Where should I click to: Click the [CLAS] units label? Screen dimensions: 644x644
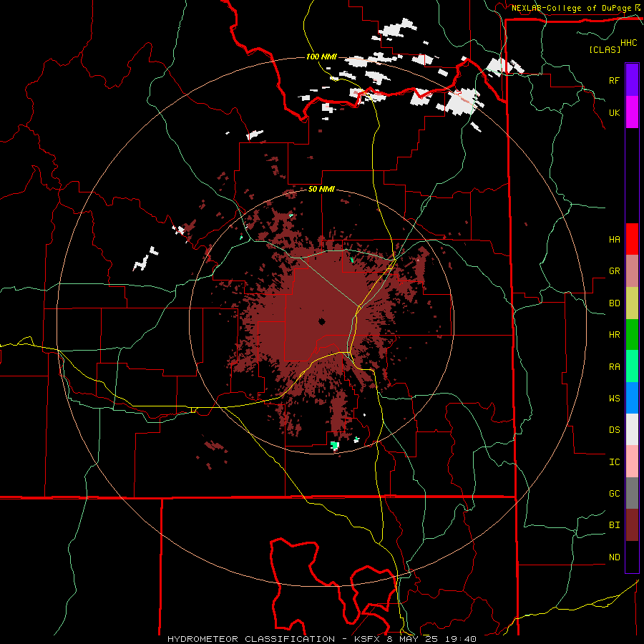(605, 49)
